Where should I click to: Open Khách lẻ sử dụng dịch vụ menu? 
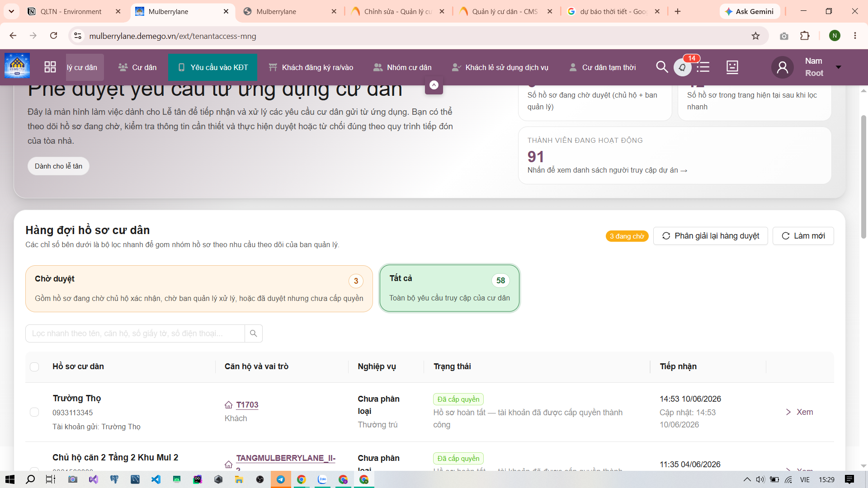(x=500, y=67)
